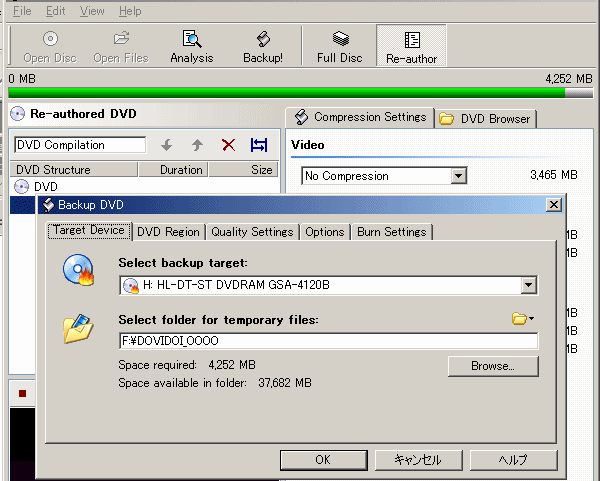
Task: Select Full Disc mode
Action: [339, 46]
